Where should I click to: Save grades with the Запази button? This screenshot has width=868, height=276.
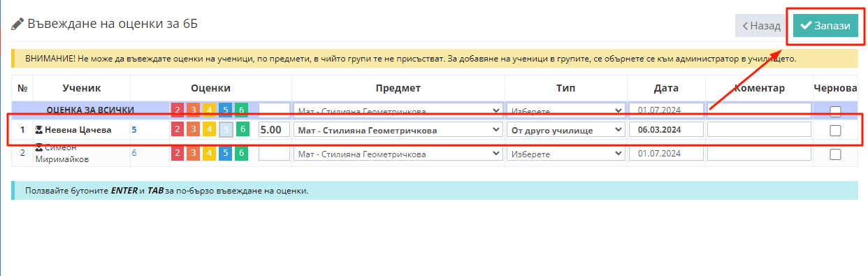click(x=825, y=26)
